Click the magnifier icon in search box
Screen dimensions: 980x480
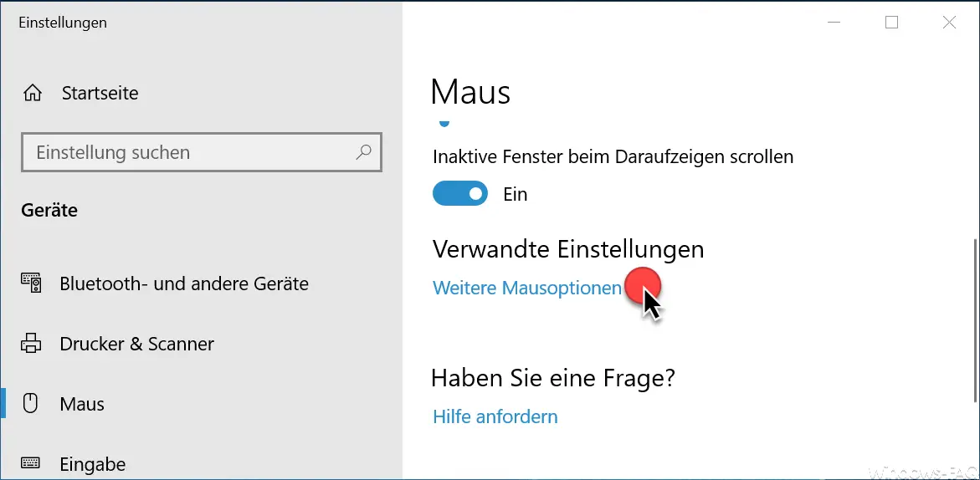coord(363,151)
